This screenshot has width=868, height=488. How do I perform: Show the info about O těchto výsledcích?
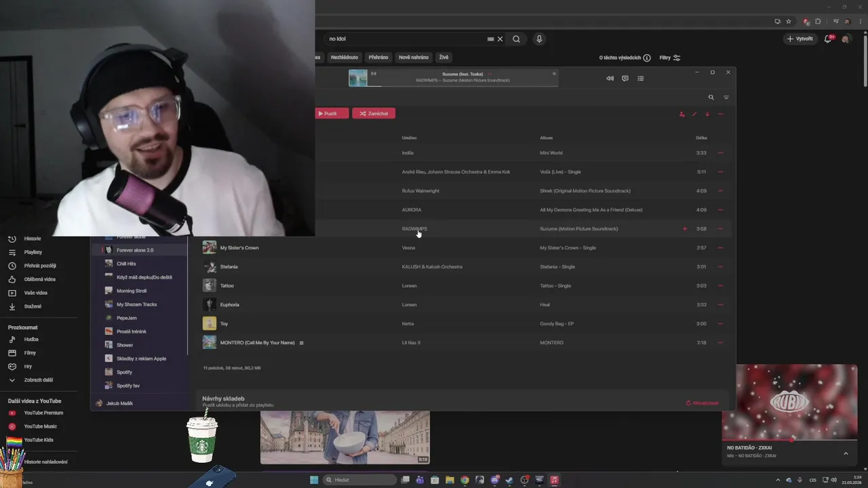point(647,58)
